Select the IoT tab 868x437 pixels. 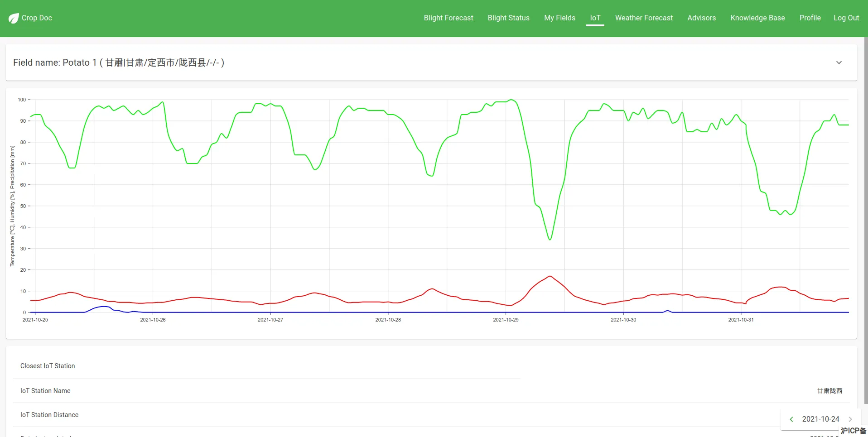(595, 18)
